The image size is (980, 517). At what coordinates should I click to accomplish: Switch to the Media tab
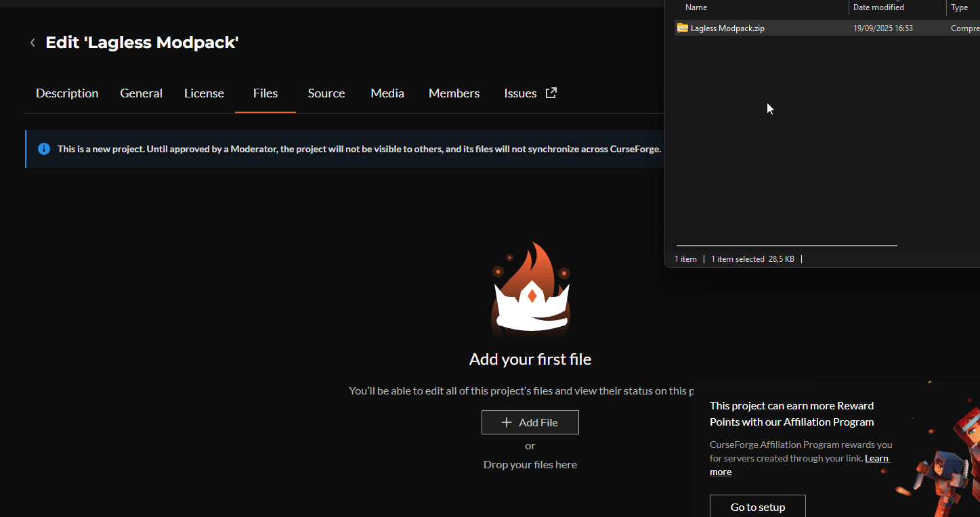387,93
